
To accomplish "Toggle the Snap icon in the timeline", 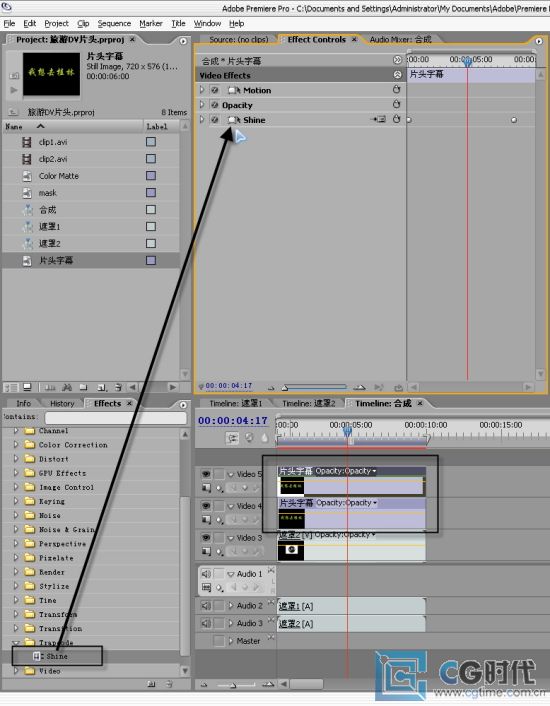I will 232,438.
